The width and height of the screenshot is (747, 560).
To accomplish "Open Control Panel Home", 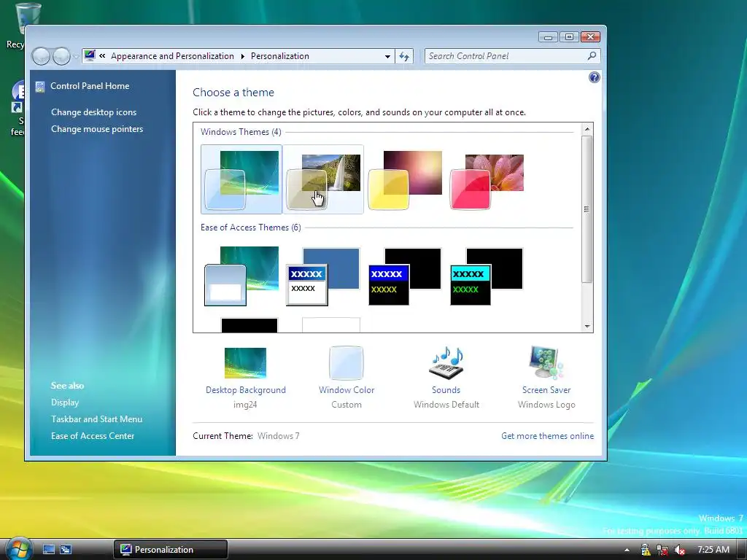I will coord(90,86).
